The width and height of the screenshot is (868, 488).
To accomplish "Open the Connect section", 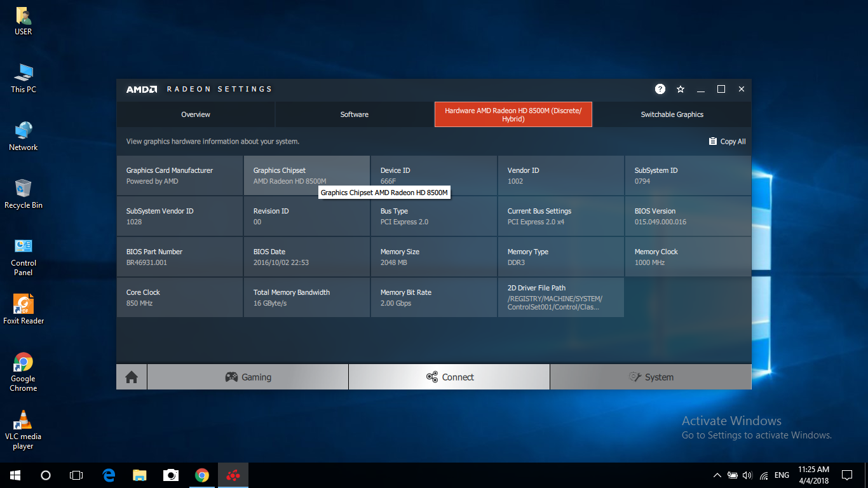I will click(x=449, y=376).
